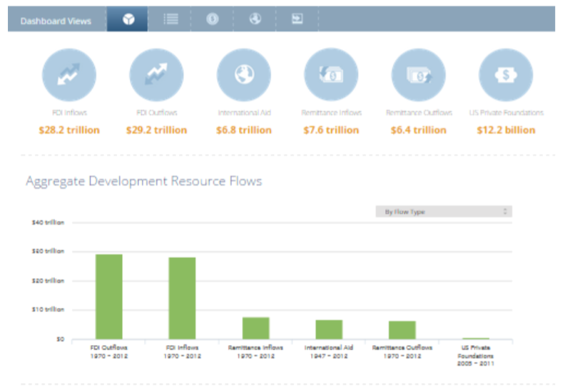The image size is (565, 392).
Task: Click the $6.4 trillion value
Action: [418, 130]
